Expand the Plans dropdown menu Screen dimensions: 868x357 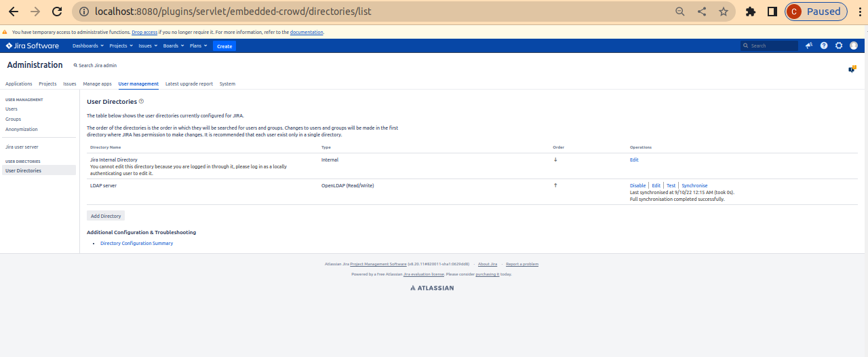click(199, 46)
